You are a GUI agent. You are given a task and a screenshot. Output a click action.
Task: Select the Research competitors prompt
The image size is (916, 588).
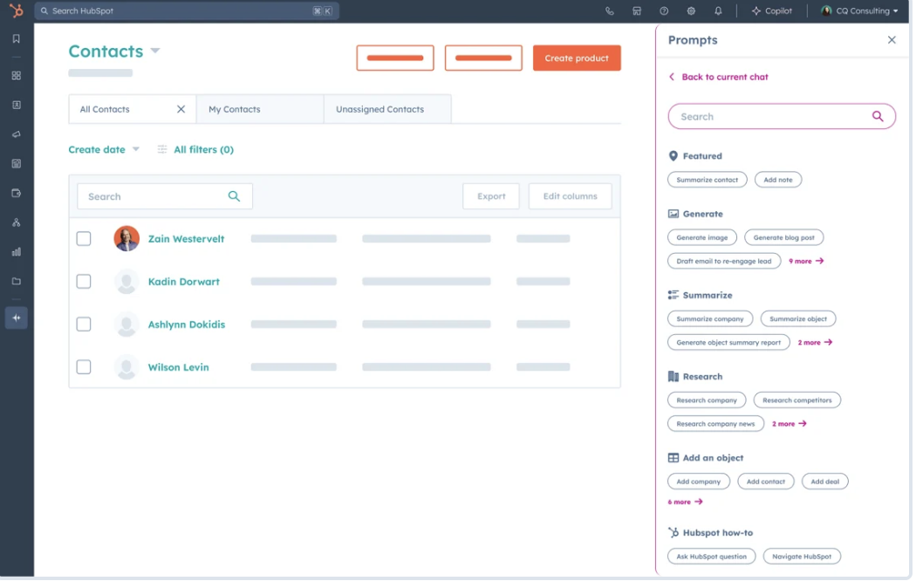(797, 401)
